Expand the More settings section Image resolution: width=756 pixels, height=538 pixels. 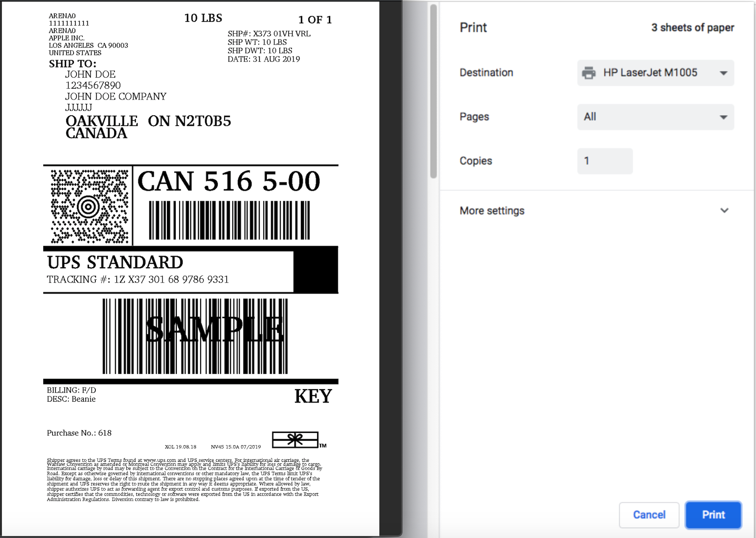coord(594,211)
